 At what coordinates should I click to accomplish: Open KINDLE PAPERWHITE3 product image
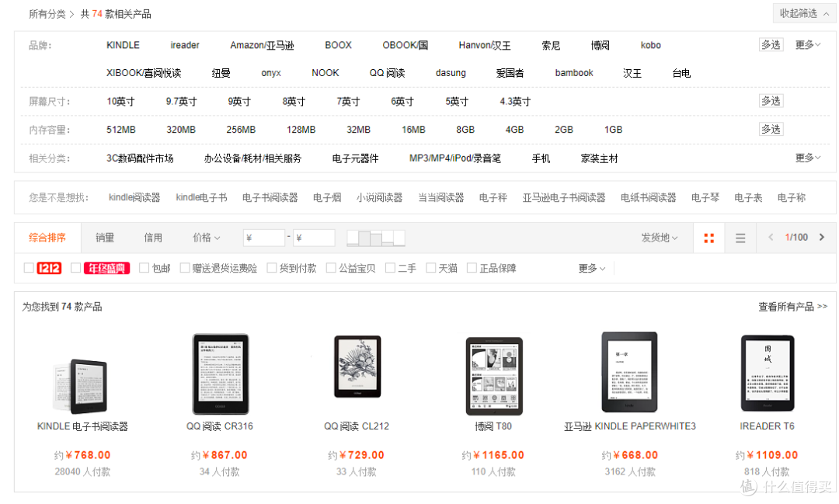629,372
